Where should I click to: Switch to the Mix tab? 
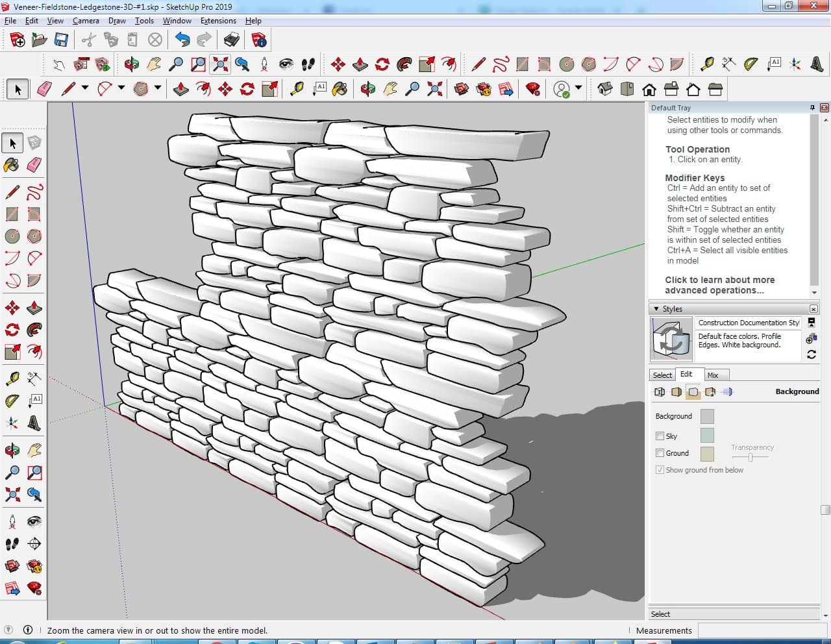tap(713, 375)
